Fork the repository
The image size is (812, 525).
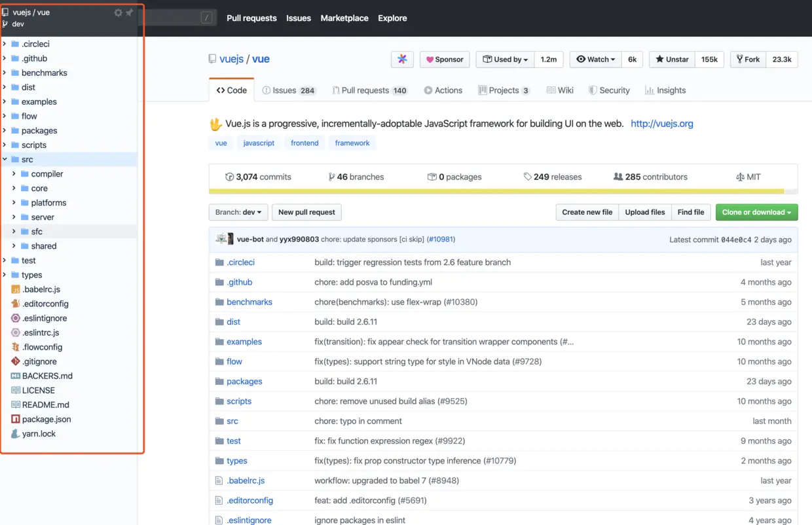coord(748,59)
